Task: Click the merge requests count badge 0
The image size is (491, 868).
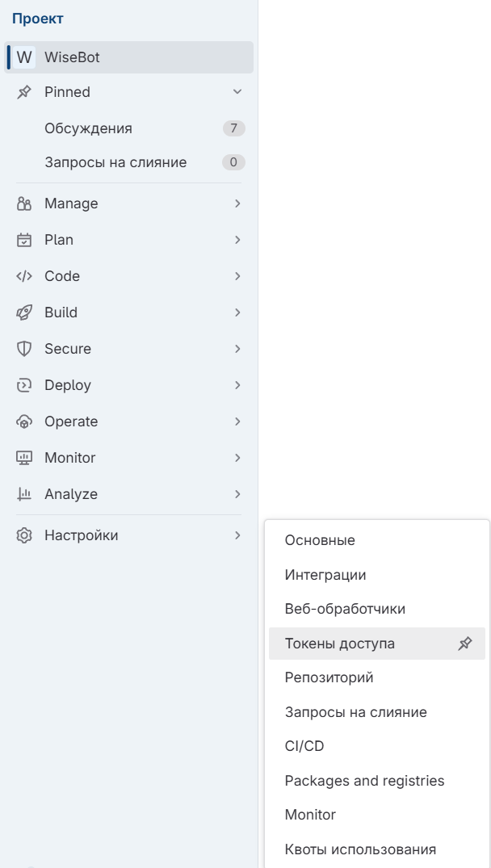Action: tap(233, 162)
